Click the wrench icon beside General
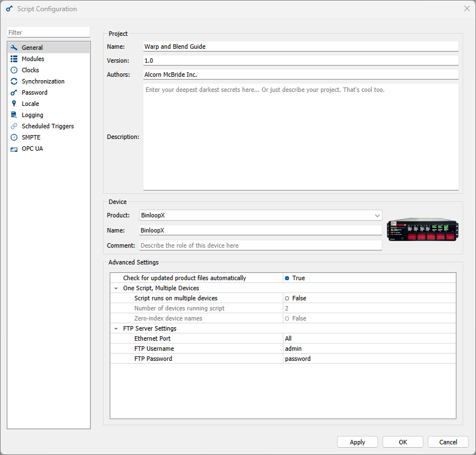Viewport: 476px width, 455px height. click(x=14, y=48)
